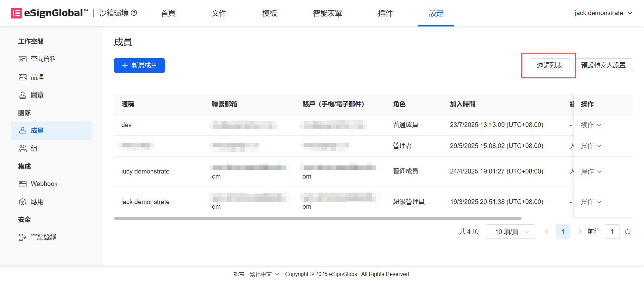Click the go-to page number field
Image resolution: width=644 pixels, height=281 pixels.
click(x=612, y=232)
